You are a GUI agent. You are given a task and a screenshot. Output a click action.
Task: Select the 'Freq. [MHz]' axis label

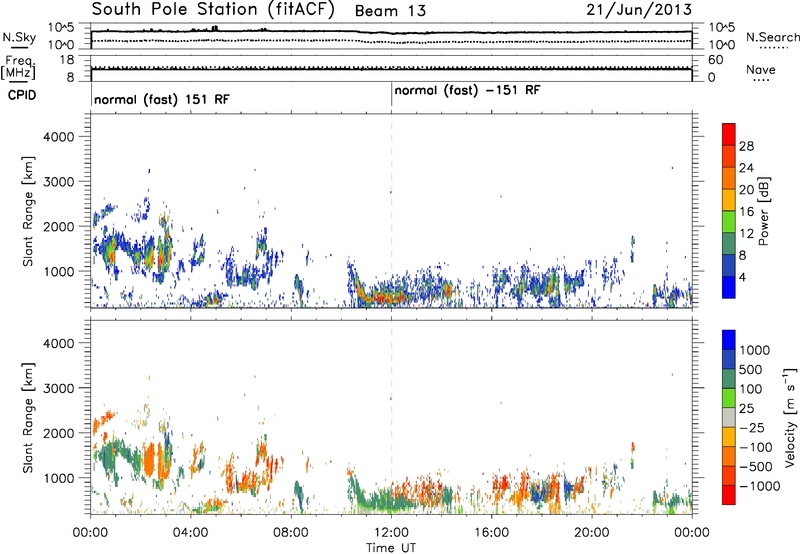(18, 68)
